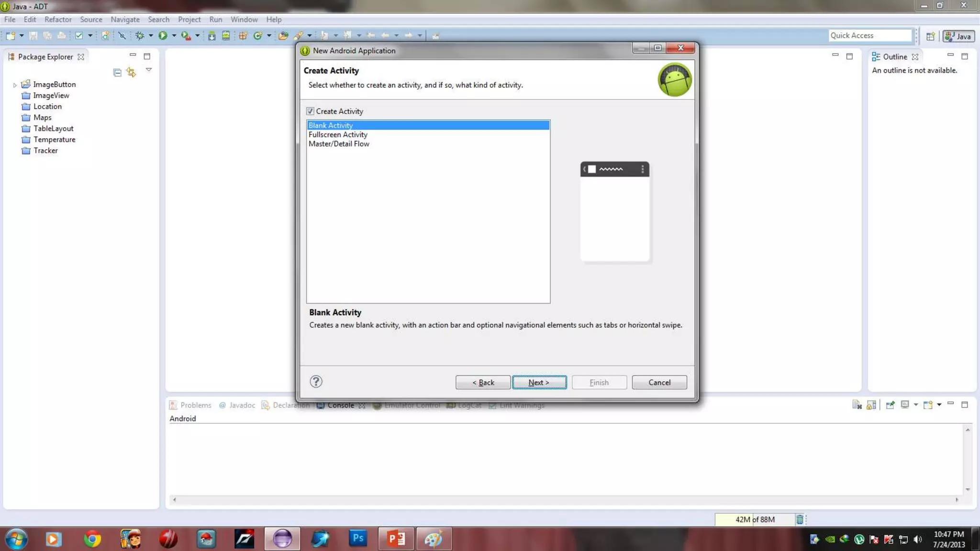Toggle Link with Editor in Package Explorer
The height and width of the screenshot is (551, 980).
coord(131,72)
